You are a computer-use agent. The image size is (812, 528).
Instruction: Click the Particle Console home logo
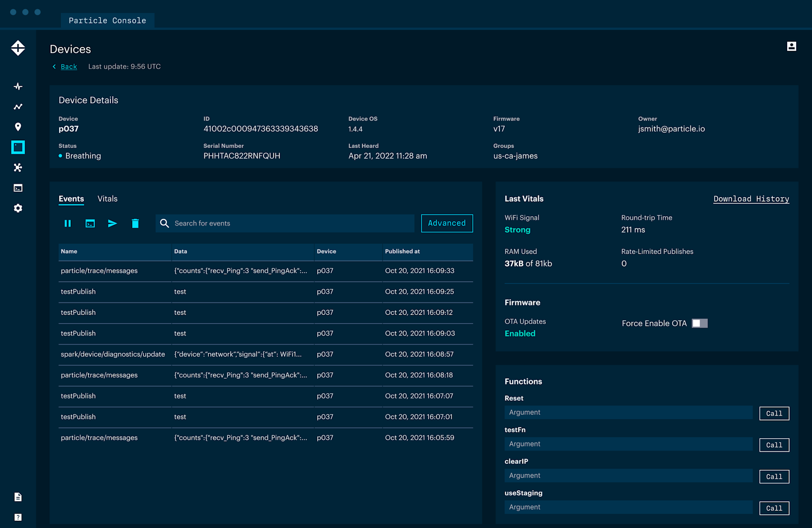point(18,48)
